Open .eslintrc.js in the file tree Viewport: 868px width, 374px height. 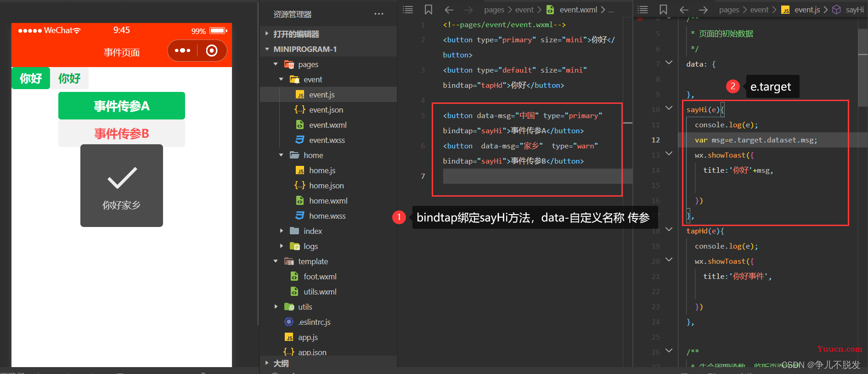coord(328,322)
